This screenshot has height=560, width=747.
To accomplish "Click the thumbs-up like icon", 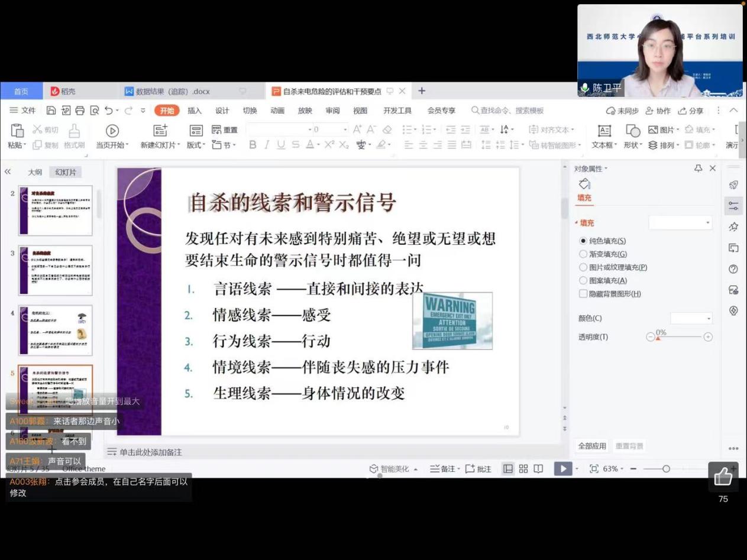I will click(723, 476).
